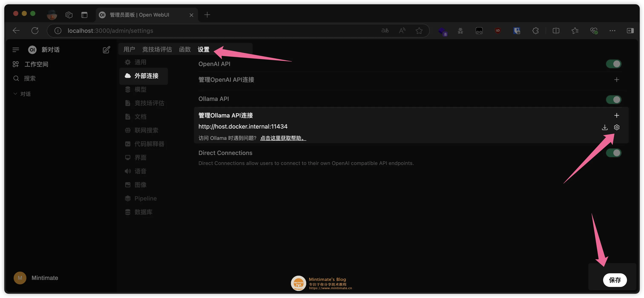This screenshot has width=644, height=298.
Task: Open the 工作空间 workspace icon
Action: point(16,64)
